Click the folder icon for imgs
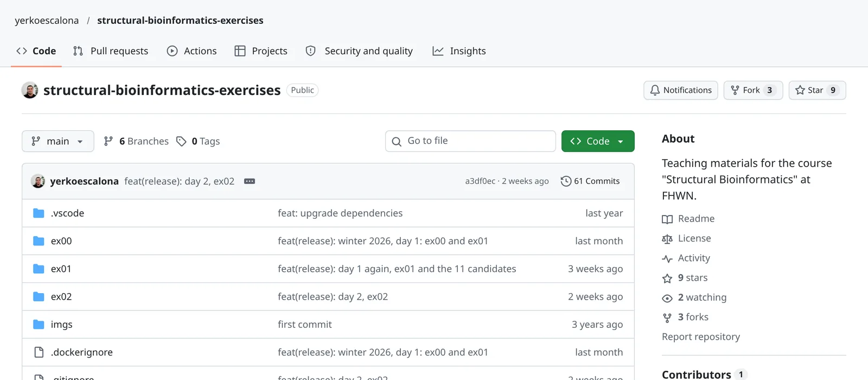Screen dimensions: 868x380 (39, 325)
